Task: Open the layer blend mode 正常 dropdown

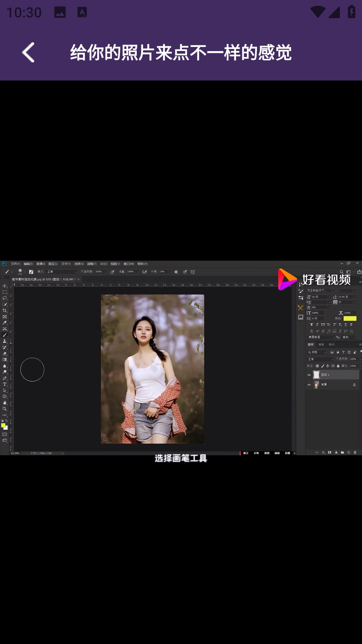Action: [320, 359]
